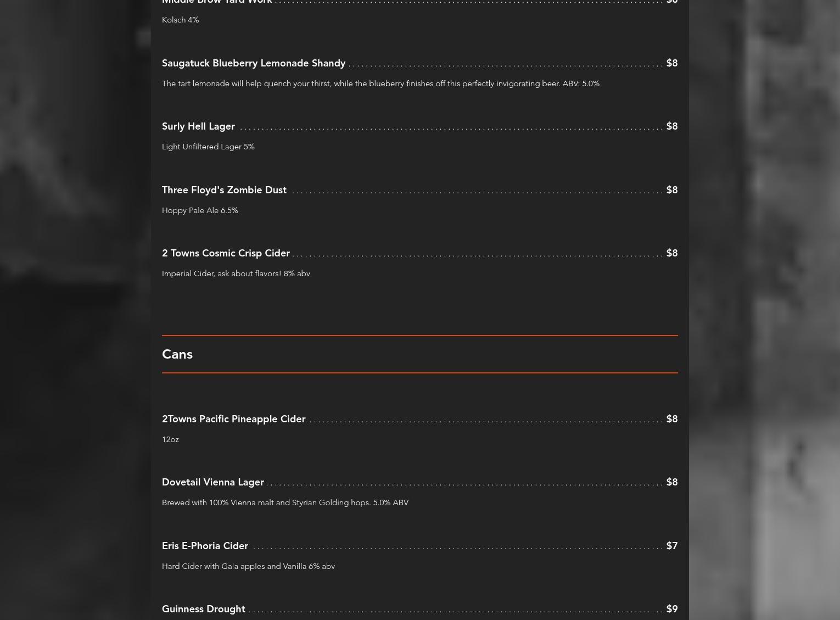Select the Surly Hell Lager item name
The width and height of the screenshot is (840, 620).
pos(198,126)
